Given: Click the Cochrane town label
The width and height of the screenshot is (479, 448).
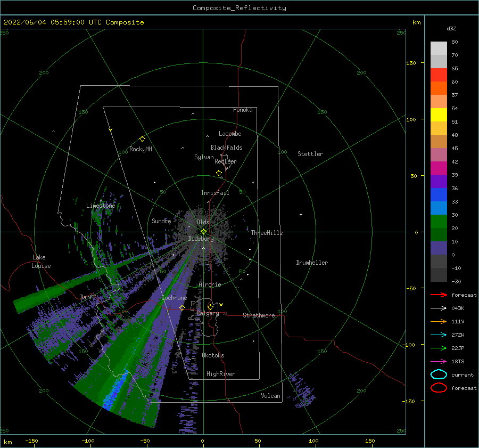Looking at the screenshot, I should (174, 298).
